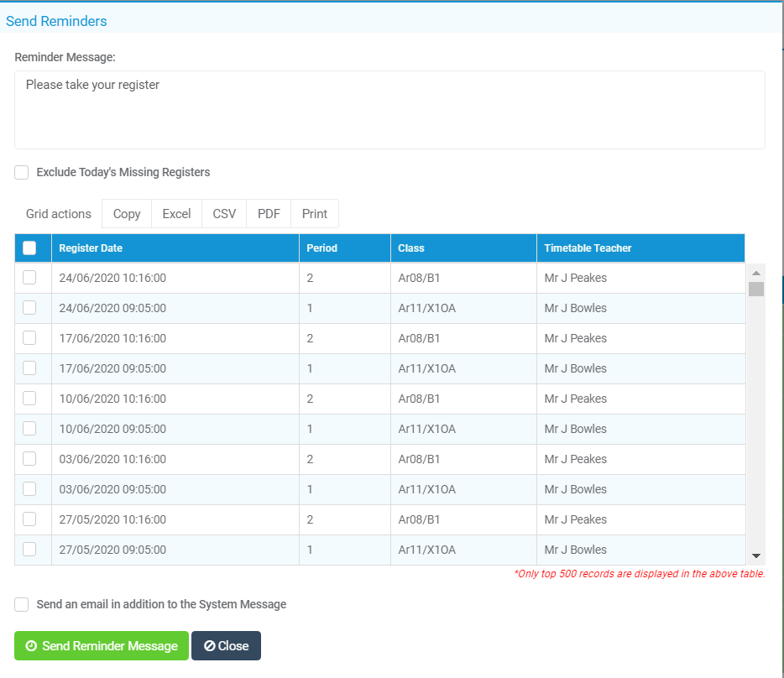The height and width of the screenshot is (678, 784).
Task: Click the table scrollbar up arrow
Action: 756,273
